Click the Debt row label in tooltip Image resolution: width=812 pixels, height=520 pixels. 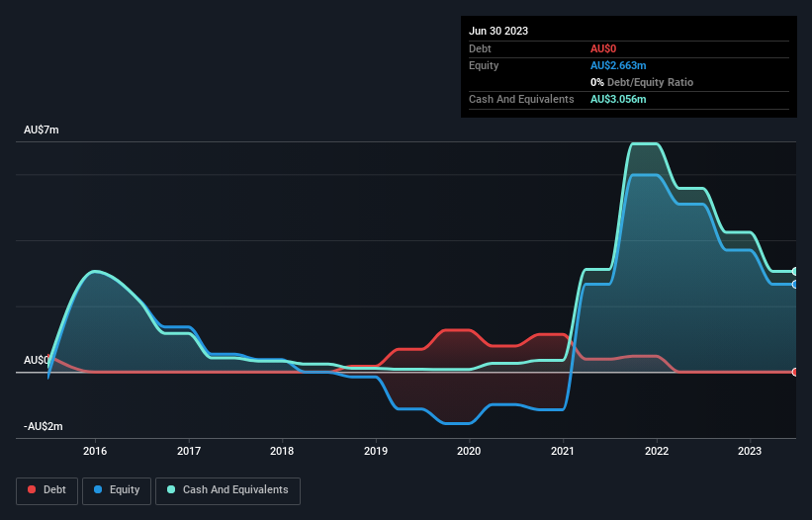coord(480,48)
